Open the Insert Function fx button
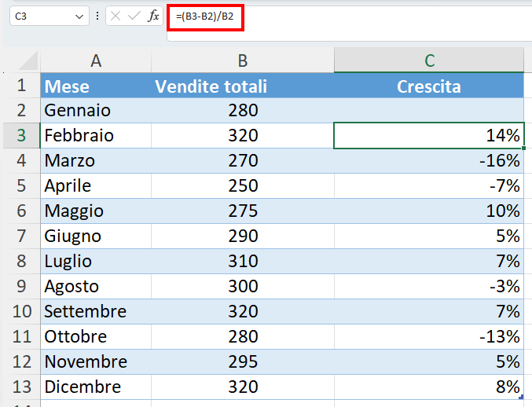532x407 pixels. [x=153, y=16]
